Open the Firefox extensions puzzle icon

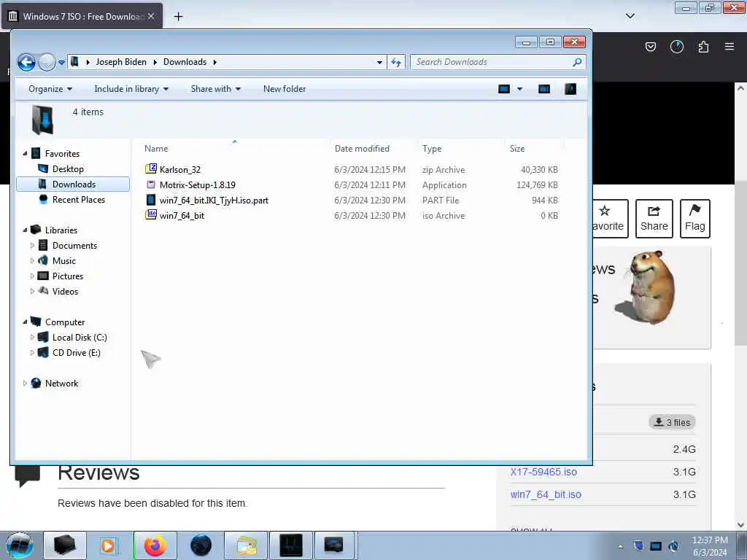(x=703, y=47)
